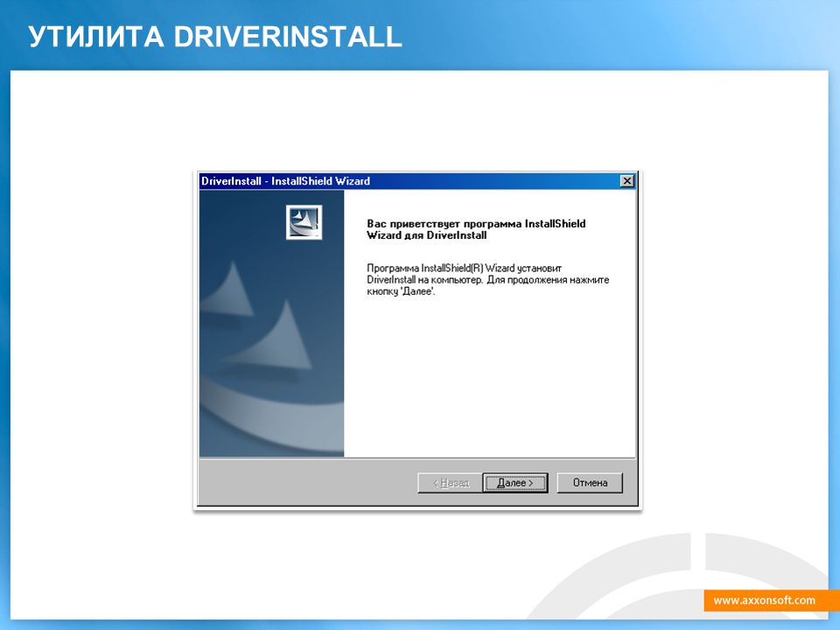This screenshot has height=630, width=840.
Task: Close the DriverInstall wizard window
Action: tap(626, 181)
